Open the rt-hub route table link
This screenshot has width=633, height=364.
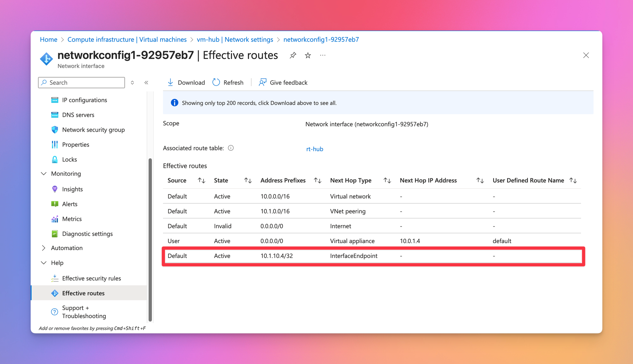315,149
